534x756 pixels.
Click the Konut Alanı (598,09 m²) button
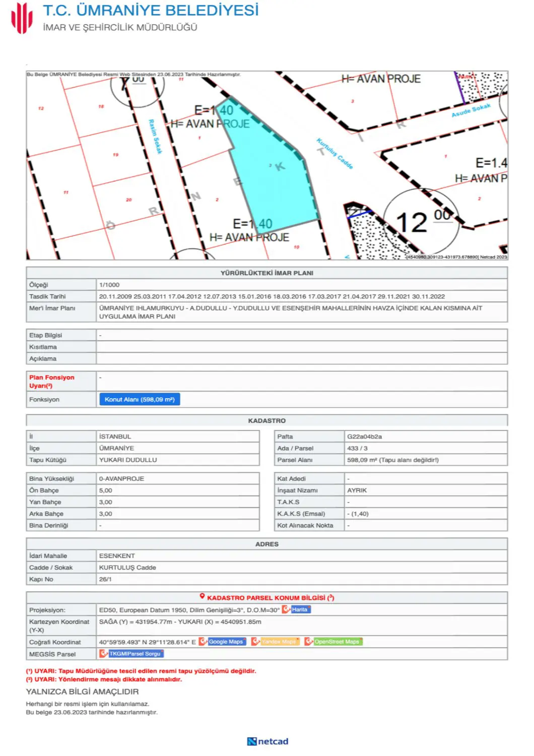click(140, 400)
